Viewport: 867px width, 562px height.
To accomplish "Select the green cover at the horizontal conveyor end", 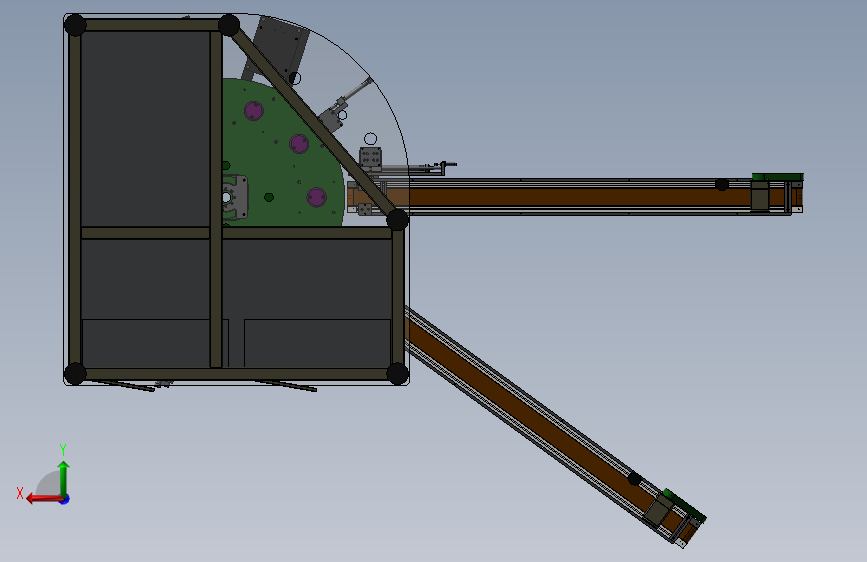I will [777, 176].
